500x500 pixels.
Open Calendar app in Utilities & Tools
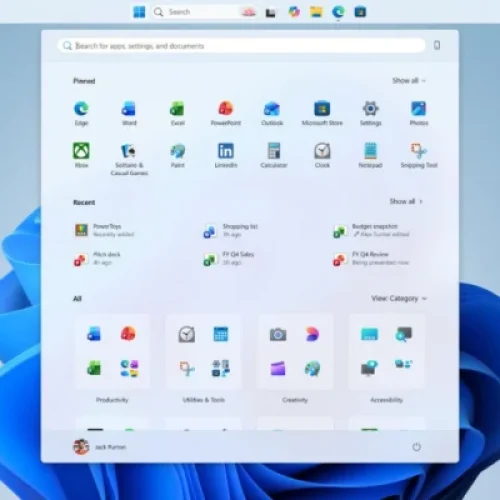(221, 334)
